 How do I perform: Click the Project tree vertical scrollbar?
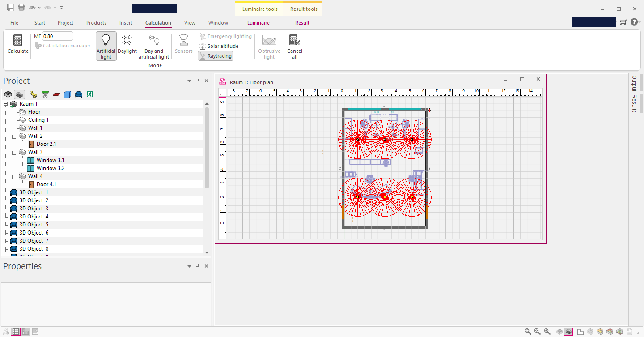[x=207, y=148]
